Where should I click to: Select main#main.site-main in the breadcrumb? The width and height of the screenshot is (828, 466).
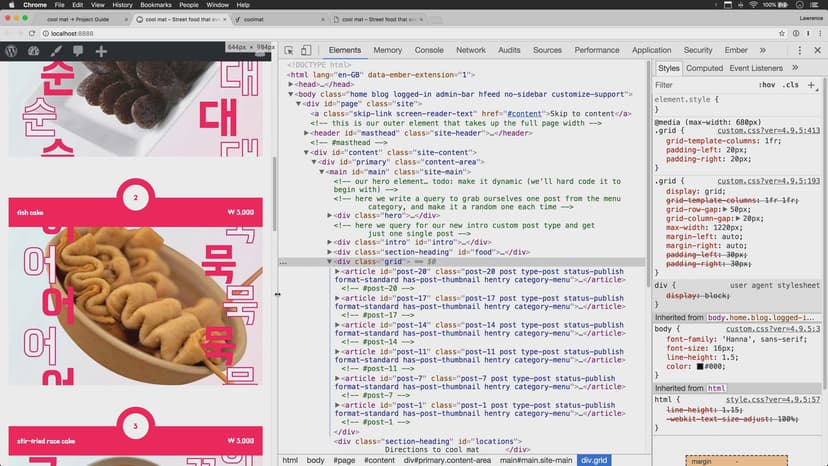536,460
